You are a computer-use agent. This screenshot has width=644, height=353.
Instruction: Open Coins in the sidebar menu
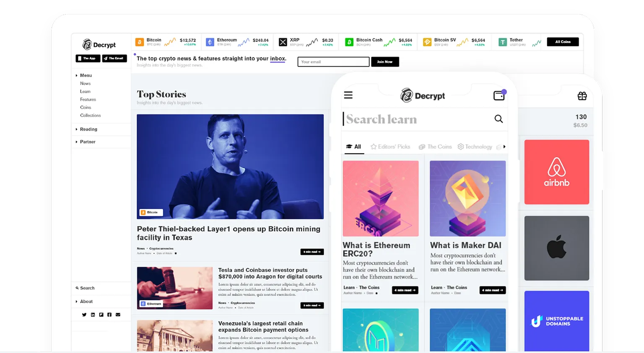[86, 107]
